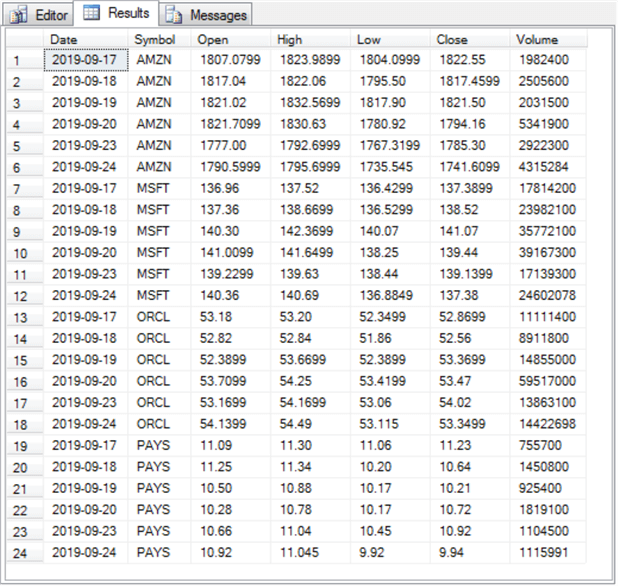Click the volume cell 8911800
This screenshot has width=618, height=586.
pos(548,338)
